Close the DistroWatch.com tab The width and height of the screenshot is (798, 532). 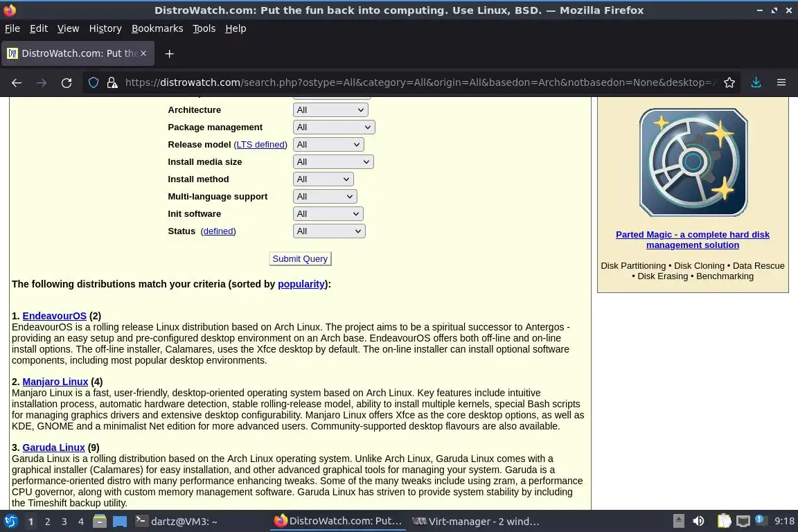click(143, 53)
